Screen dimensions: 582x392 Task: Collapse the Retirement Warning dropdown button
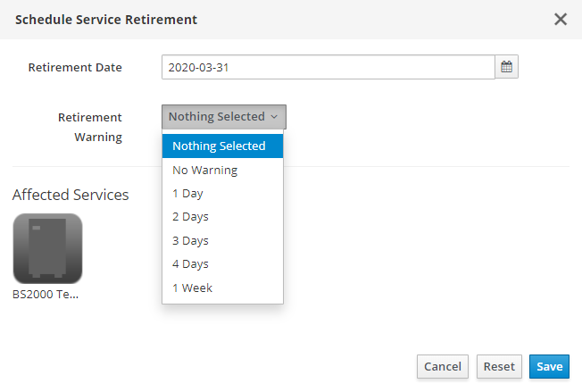pyautogui.click(x=224, y=117)
